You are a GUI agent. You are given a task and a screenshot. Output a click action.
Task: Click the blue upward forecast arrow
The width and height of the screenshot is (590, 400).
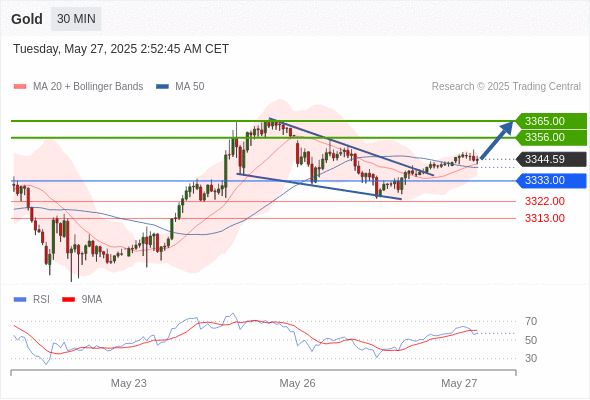497,140
